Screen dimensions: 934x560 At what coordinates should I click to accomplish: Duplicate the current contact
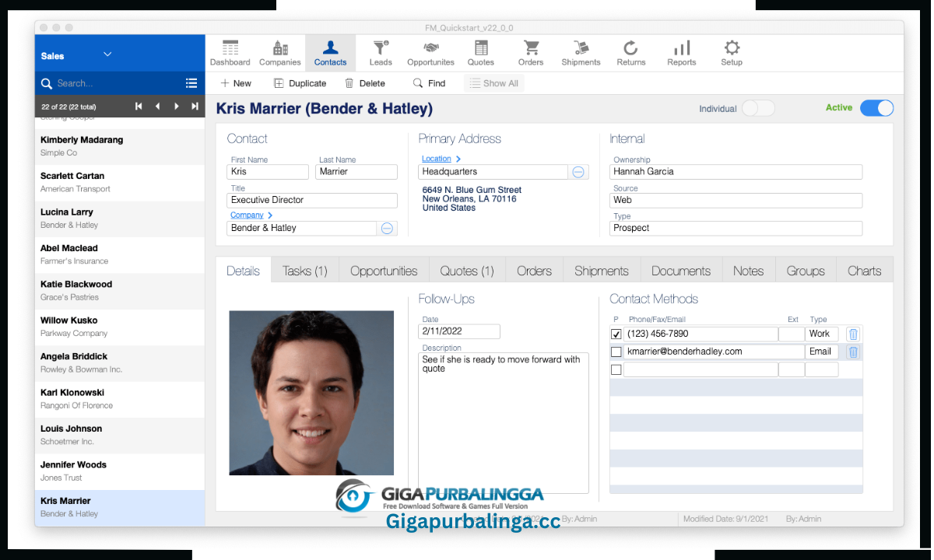tap(300, 83)
